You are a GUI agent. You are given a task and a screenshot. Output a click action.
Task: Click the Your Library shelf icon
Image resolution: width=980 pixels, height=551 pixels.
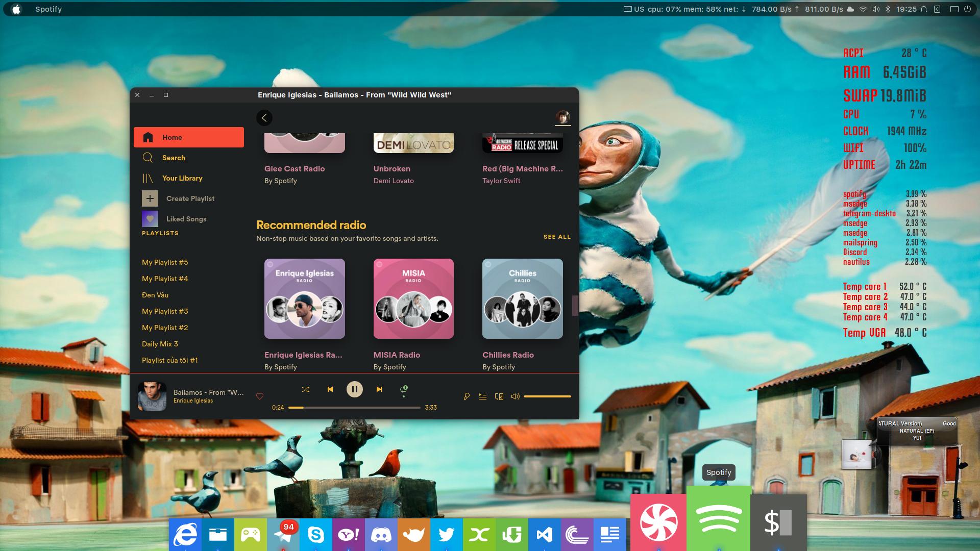(x=148, y=178)
